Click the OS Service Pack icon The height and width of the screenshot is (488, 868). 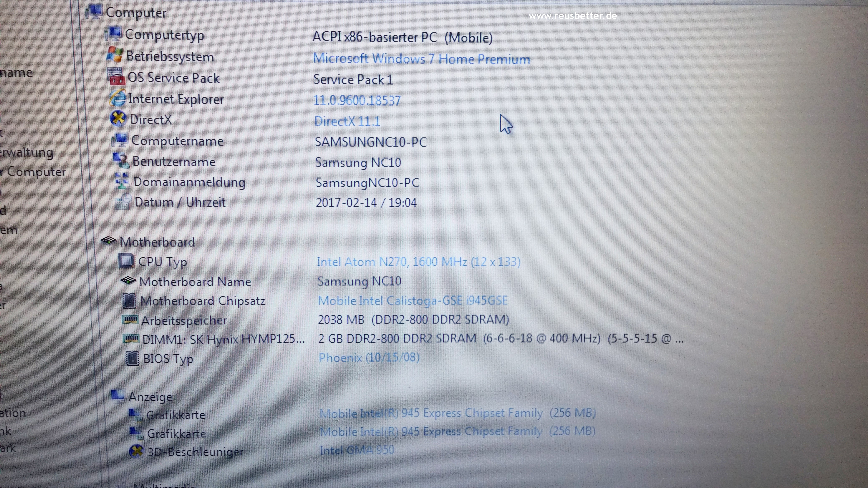116,76
